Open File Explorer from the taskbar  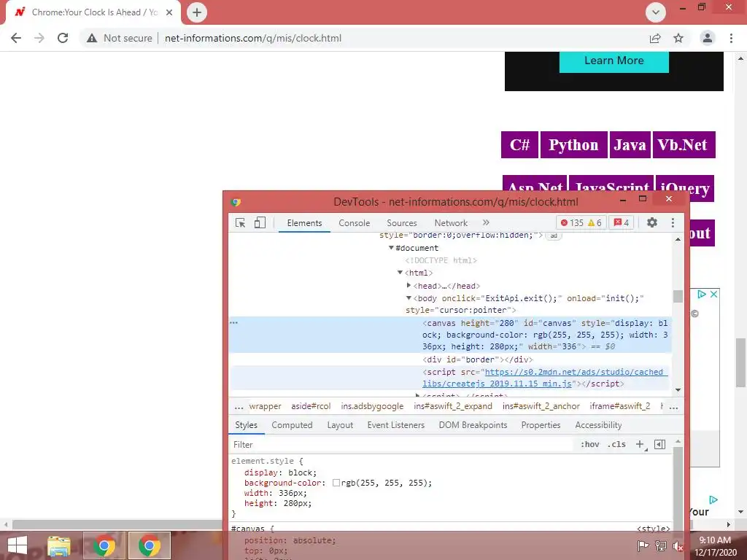(x=59, y=545)
